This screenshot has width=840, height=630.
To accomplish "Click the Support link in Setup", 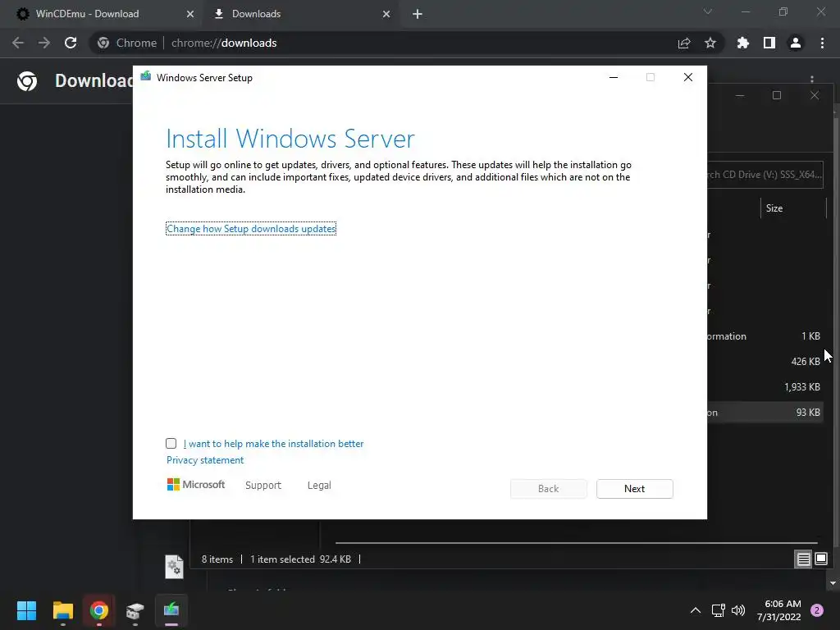I will pos(263,486).
